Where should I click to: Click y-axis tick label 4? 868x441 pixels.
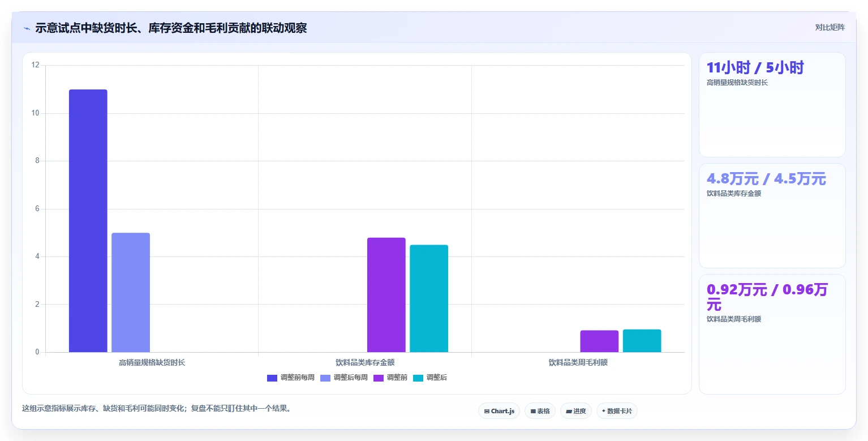(37, 256)
